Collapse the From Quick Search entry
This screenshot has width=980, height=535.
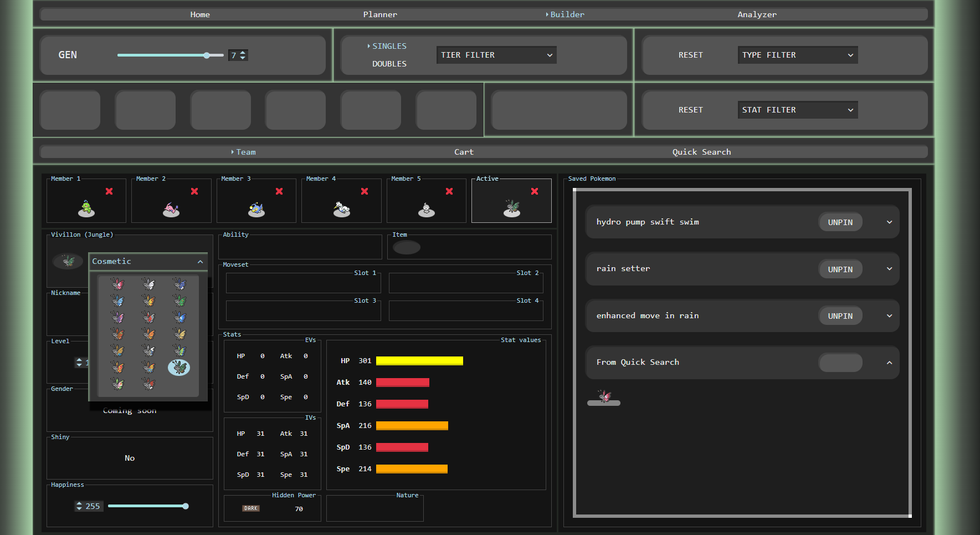coord(889,363)
